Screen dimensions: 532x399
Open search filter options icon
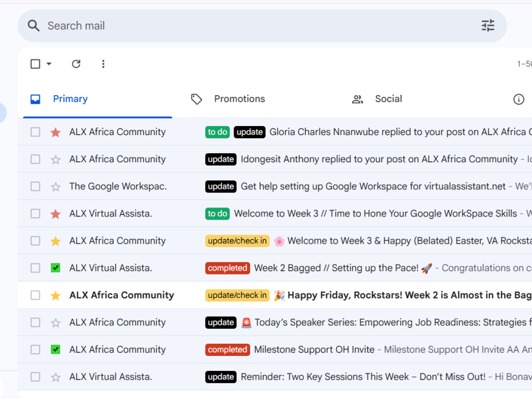(488, 26)
